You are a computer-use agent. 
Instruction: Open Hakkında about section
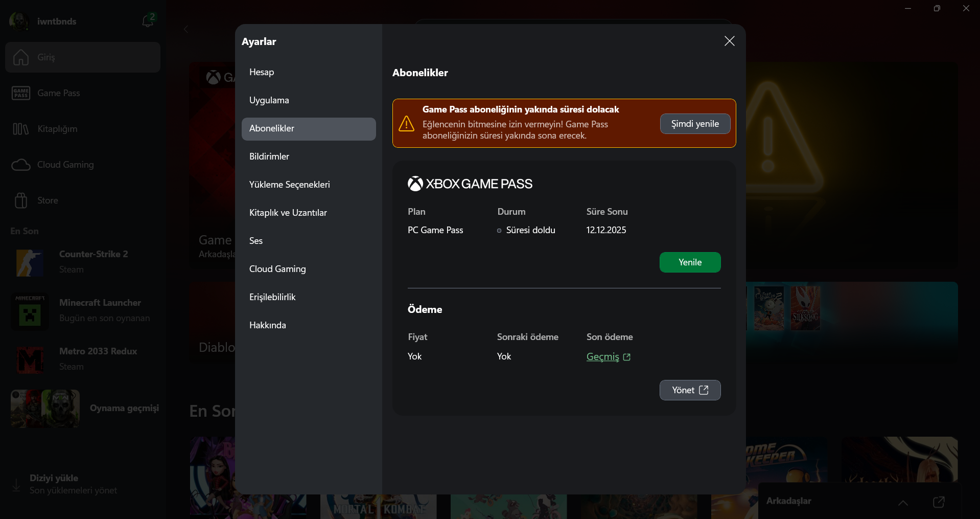click(x=309, y=326)
